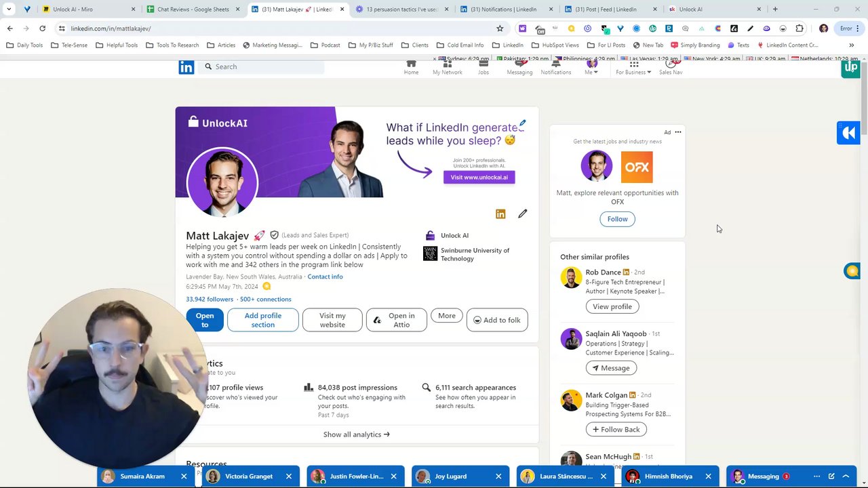The height and width of the screenshot is (488, 868).
Task: Open messaging options three-dot icon
Action: [816, 476]
